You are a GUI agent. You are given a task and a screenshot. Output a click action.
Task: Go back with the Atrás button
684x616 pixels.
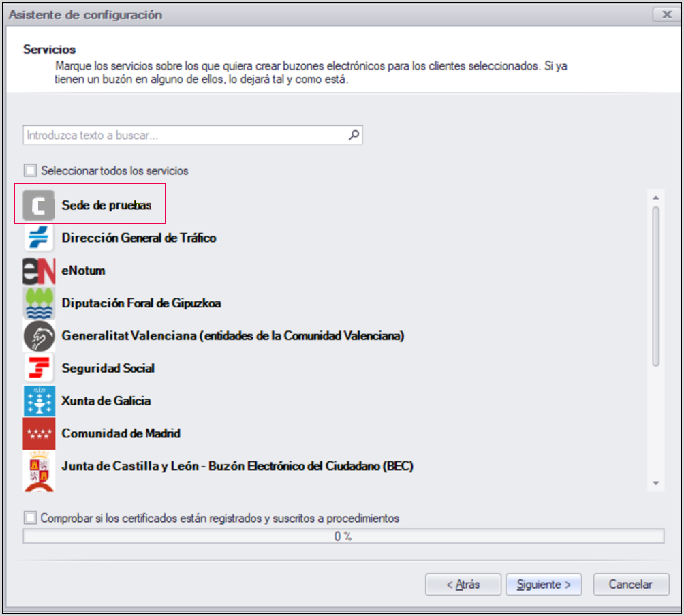pyautogui.click(x=463, y=584)
